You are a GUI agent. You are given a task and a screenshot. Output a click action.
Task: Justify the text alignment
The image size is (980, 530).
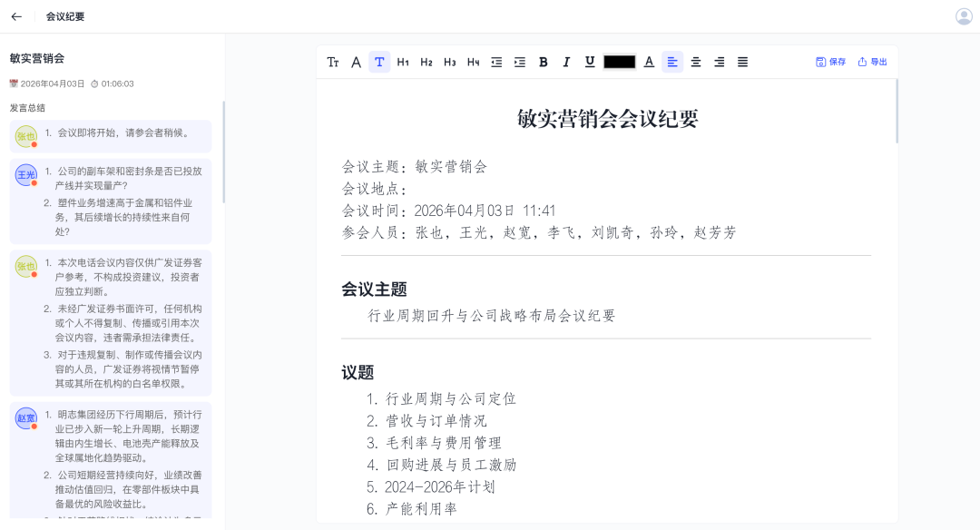click(742, 62)
